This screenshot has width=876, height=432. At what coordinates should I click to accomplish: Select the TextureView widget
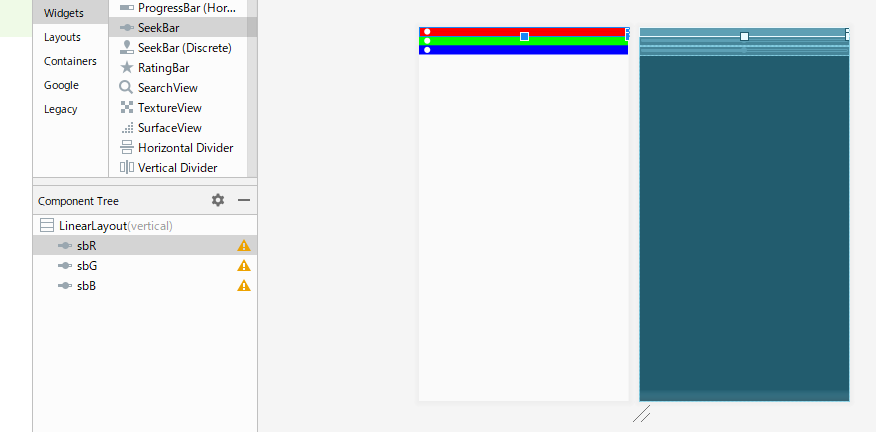tap(178, 107)
